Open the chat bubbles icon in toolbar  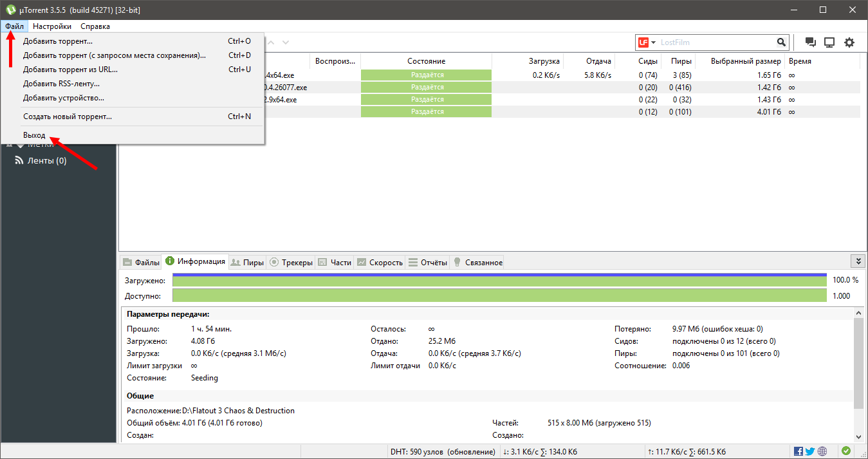tap(811, 42)
